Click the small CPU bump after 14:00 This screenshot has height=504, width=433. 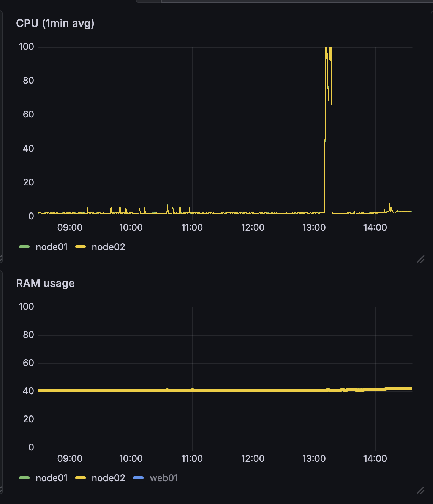pos(390,207)
